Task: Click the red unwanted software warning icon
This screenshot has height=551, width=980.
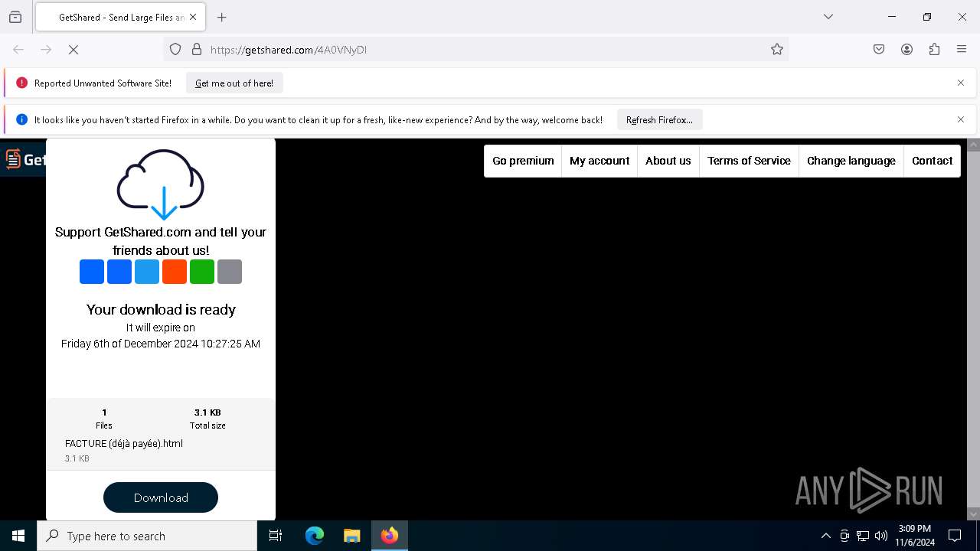Action: [x=21, y=83]
